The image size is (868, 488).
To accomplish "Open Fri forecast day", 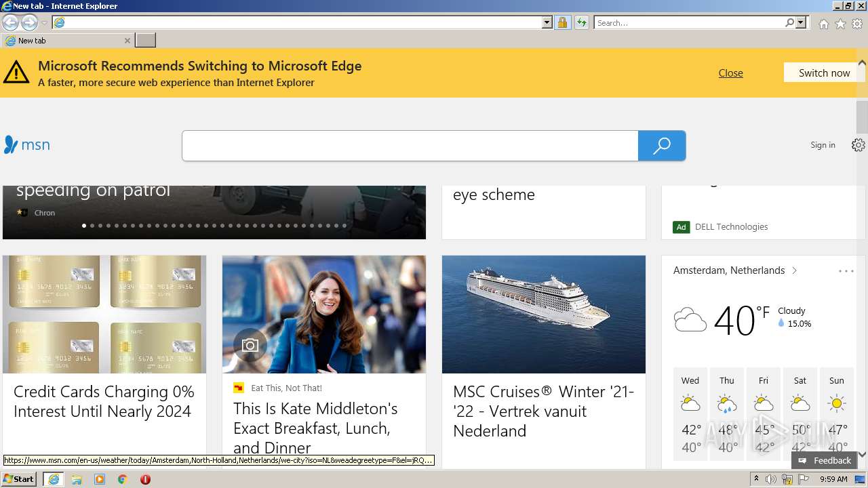I will tap(764, 415).
